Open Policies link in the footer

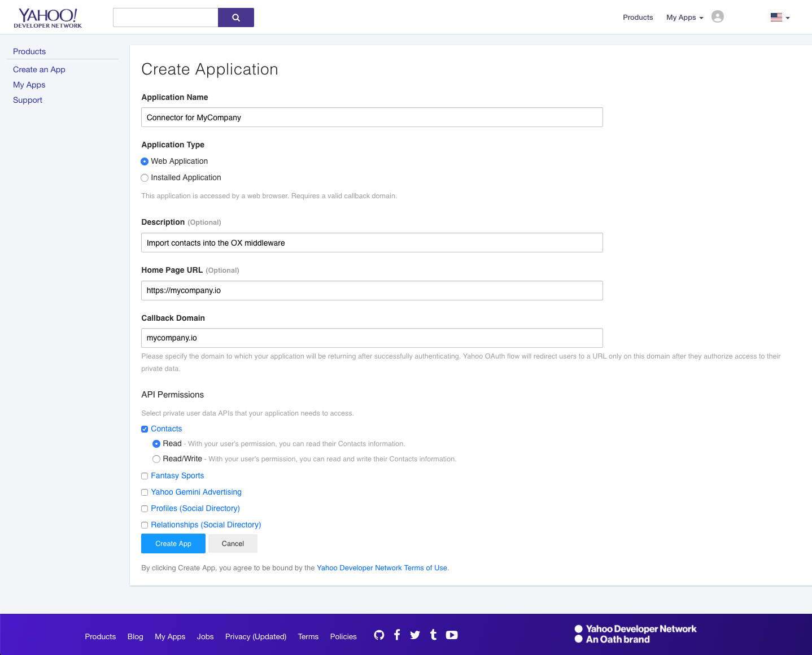[343, 636]
